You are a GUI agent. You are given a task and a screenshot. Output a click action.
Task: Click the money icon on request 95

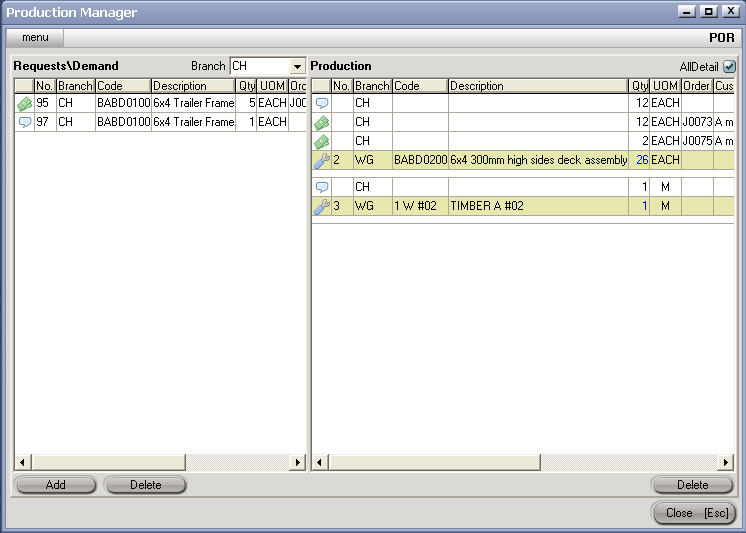tap(24, 103)
